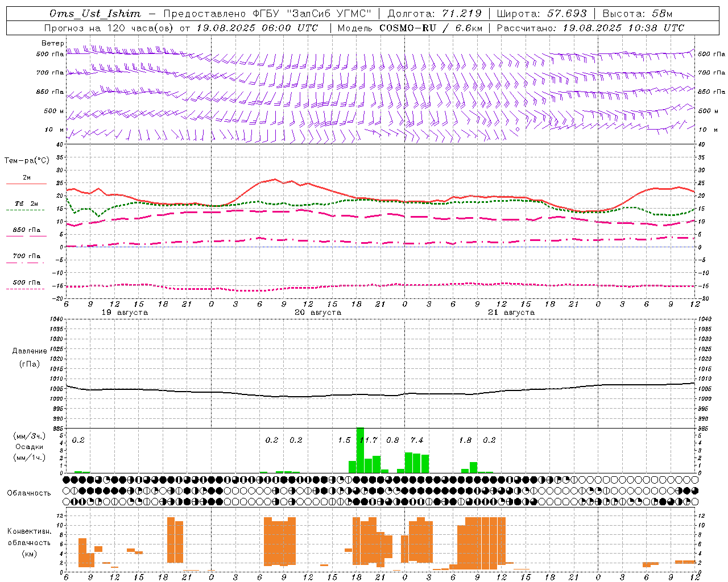This screenshot has width=728, height=582.
Task: Click the 21 августа date label
Action: point(511,313)
